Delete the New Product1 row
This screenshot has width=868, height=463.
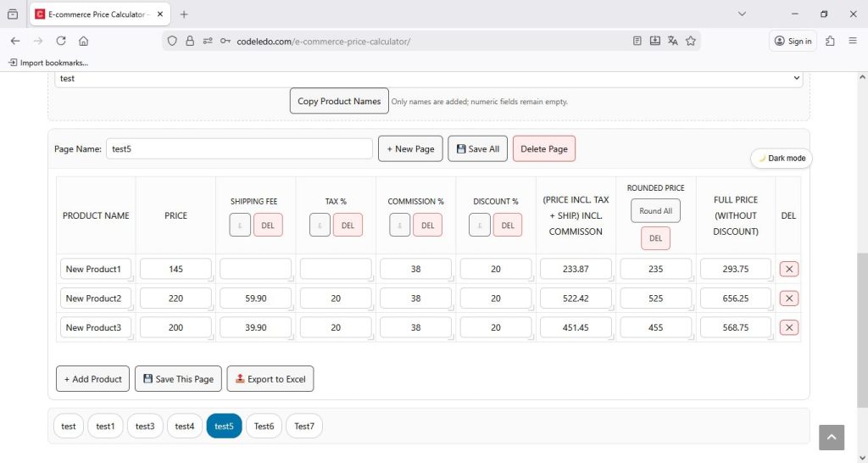788,269
